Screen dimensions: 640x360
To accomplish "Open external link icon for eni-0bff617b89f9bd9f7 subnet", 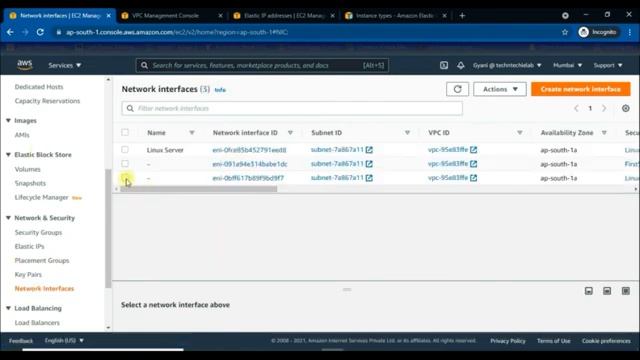I will [x=369, y=178].
